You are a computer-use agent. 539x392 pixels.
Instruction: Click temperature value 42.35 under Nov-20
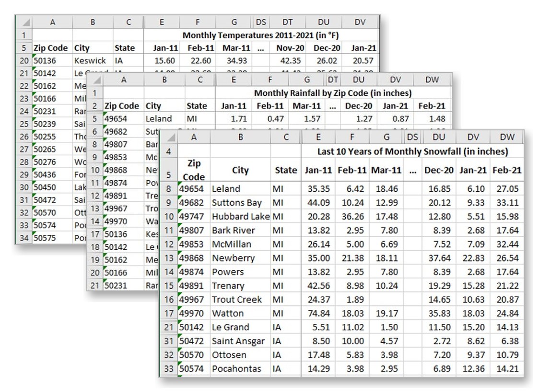click(287, 61)
